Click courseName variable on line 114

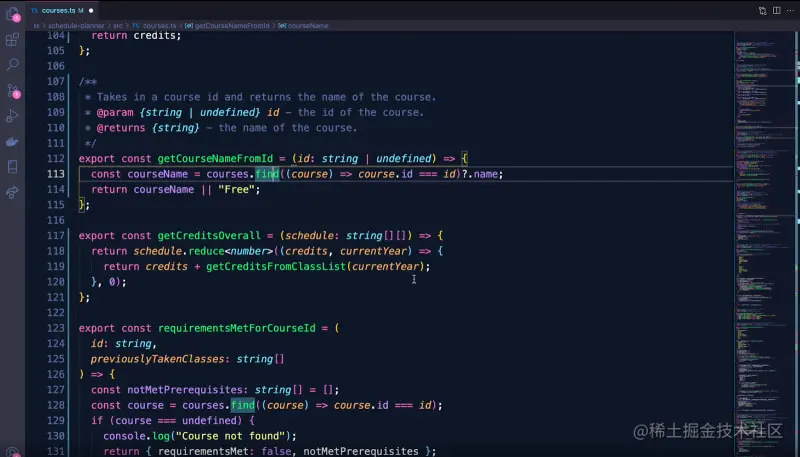tap(164, 190)
